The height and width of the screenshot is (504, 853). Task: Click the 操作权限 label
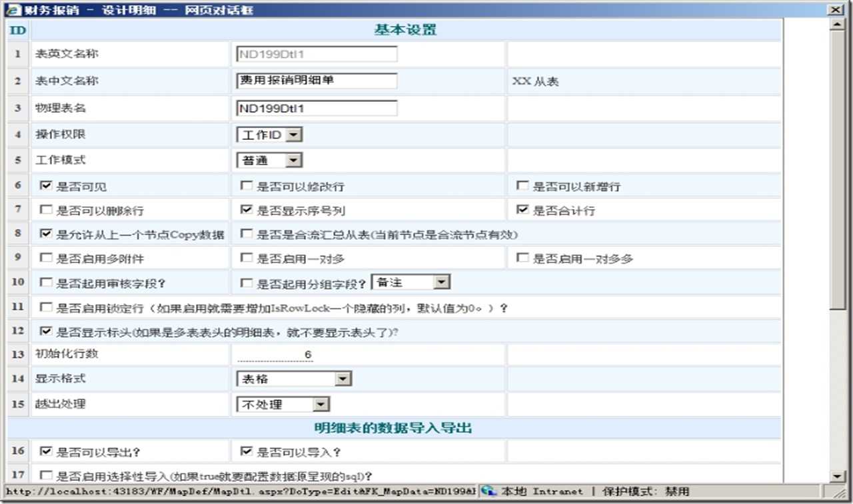(x=61, y=134)
